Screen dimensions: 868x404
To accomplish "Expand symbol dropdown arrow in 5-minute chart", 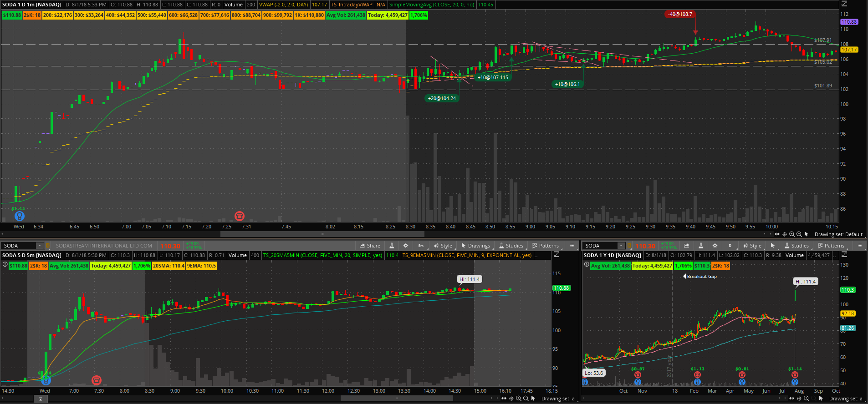I will point(40,246).
